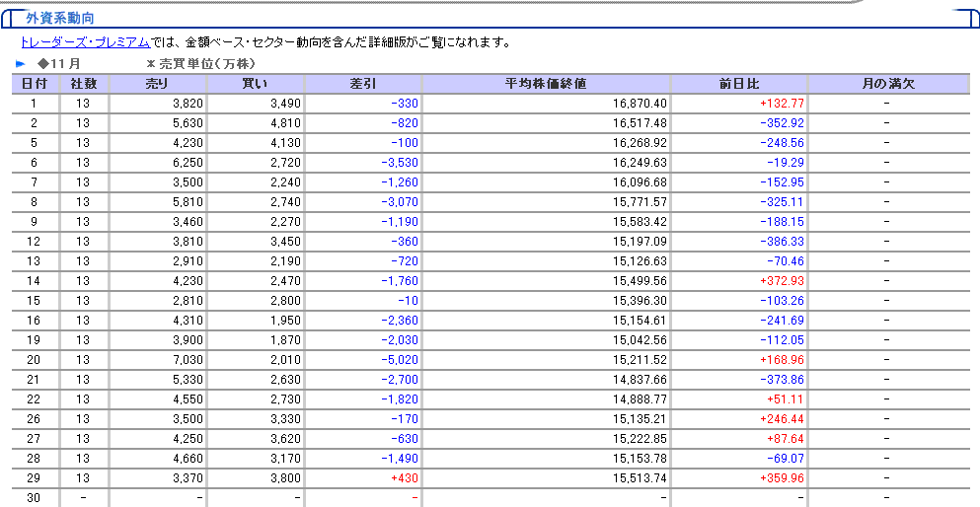Click the -5,020 差引 value
Viewport: 980px width, 507px height.
coord(401,360)
